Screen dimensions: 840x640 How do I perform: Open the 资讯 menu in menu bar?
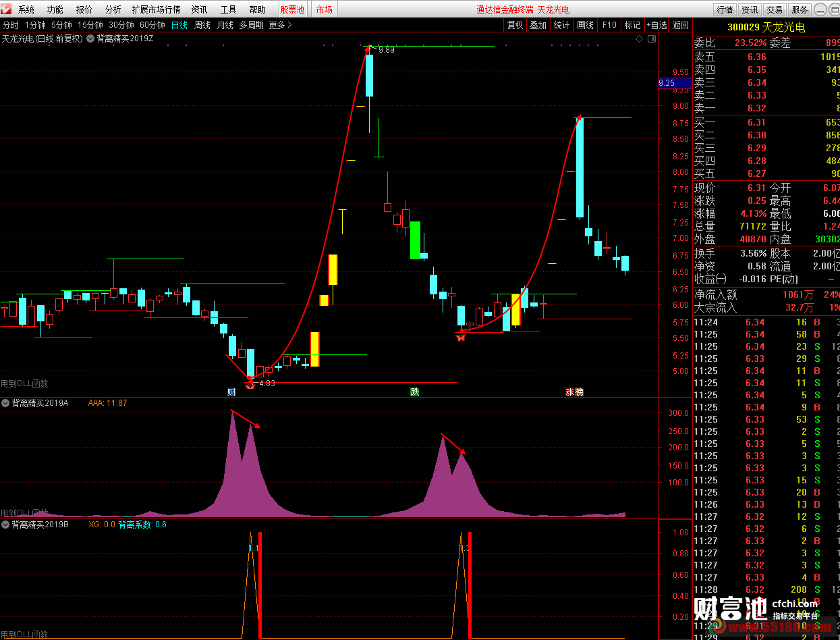click(x=199, y=9)
